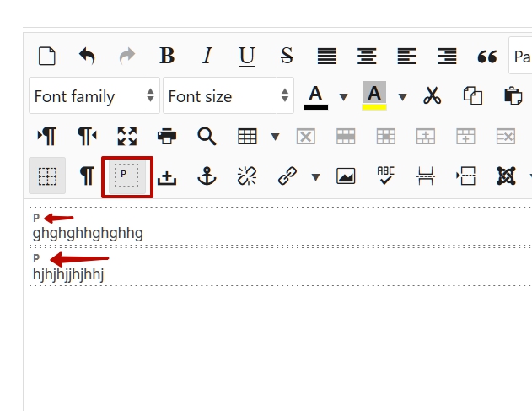Click the Undo arrow icon
This screenshot has height=411, width=532.
click(x=87, y=57)
